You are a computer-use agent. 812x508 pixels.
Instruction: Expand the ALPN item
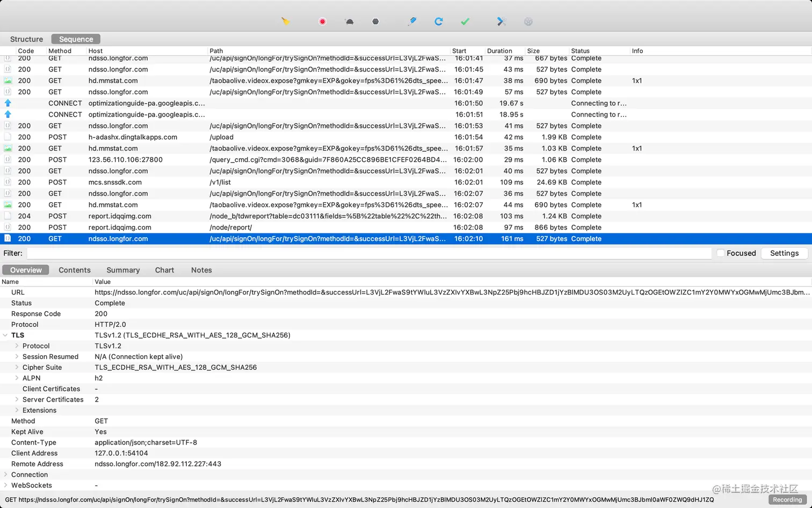click(17, 378)
